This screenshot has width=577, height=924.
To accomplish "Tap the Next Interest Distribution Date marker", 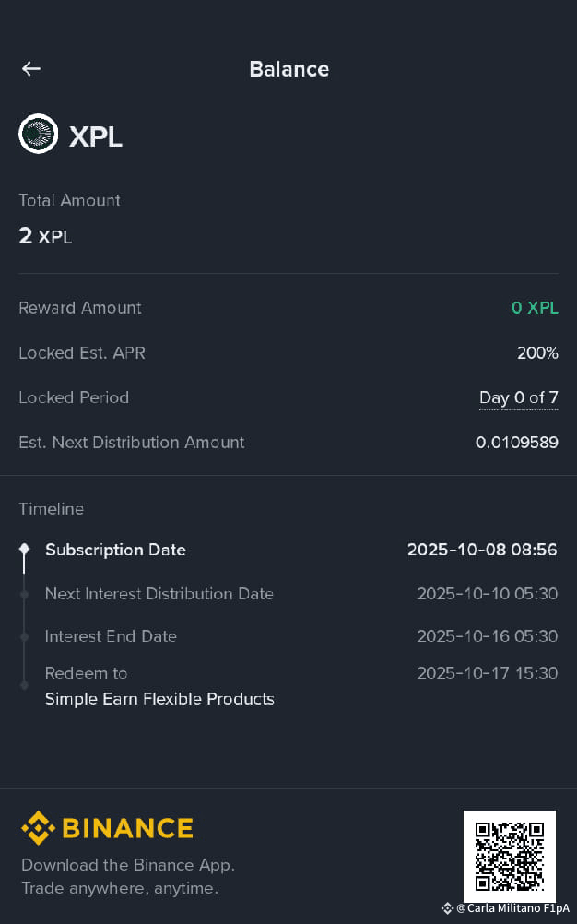I will 24,595.
